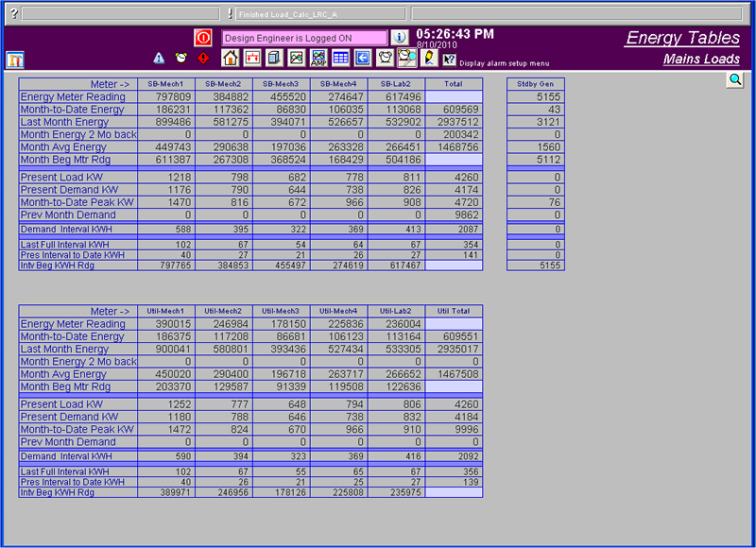The width and height of the screenshot is (756, 548).
Task: Open the spreadsheet grid icon
Action: pos(339,58)
